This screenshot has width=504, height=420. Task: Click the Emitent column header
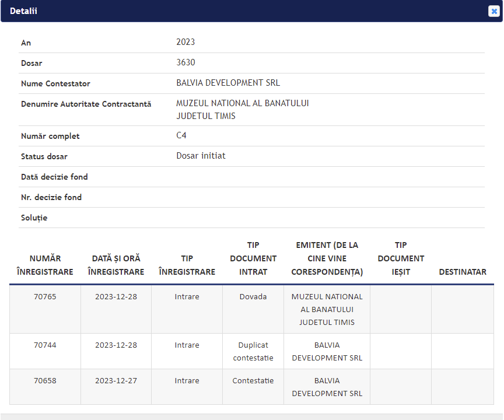(x=327, y=258)
